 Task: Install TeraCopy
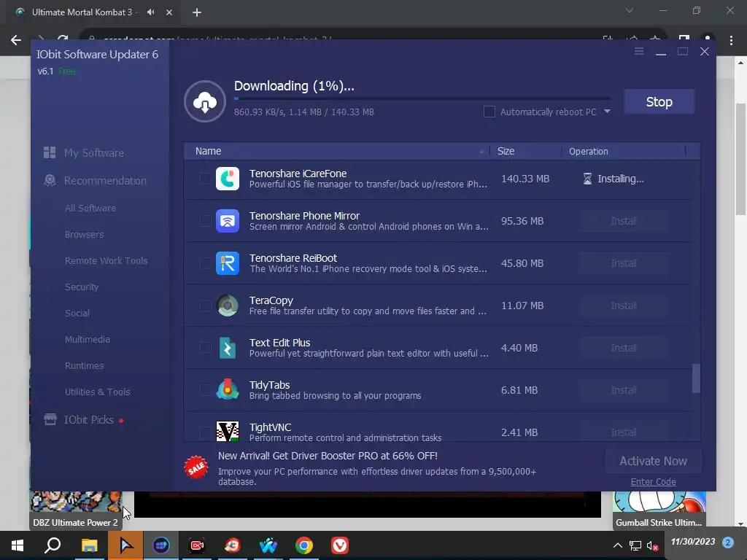coord(623,306)
